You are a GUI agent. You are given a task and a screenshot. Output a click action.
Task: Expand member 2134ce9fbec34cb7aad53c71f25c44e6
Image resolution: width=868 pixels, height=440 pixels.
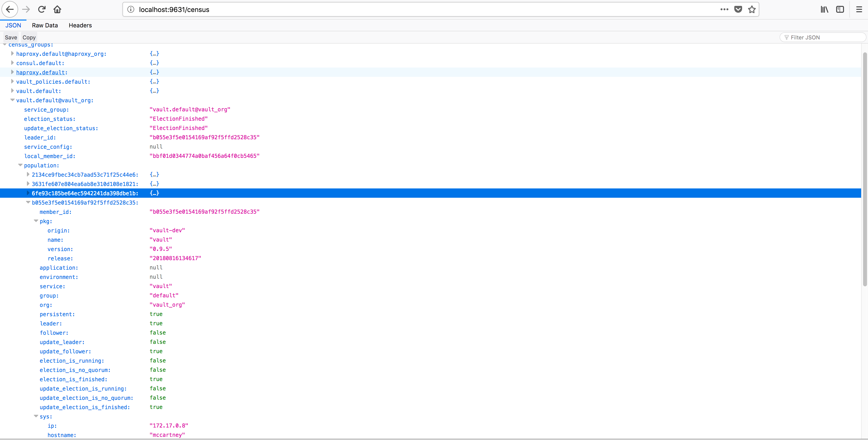click(28, 174)
